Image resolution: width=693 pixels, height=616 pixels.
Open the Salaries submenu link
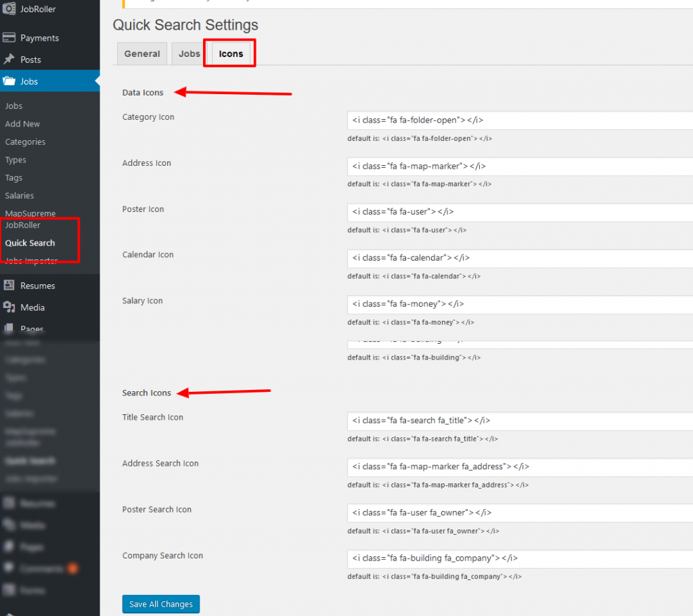pyautogui.click(x=20, y=196)
